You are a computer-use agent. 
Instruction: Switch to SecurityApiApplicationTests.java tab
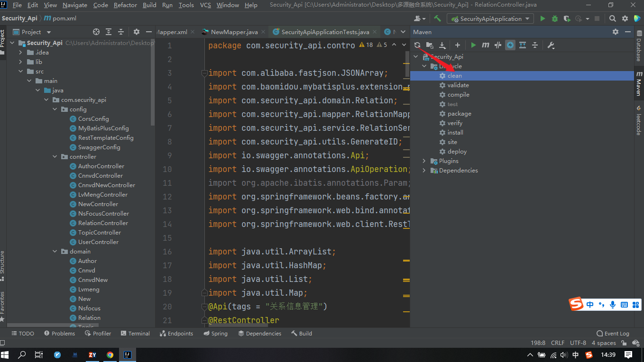pyautogui.click(x=325, y=32)
